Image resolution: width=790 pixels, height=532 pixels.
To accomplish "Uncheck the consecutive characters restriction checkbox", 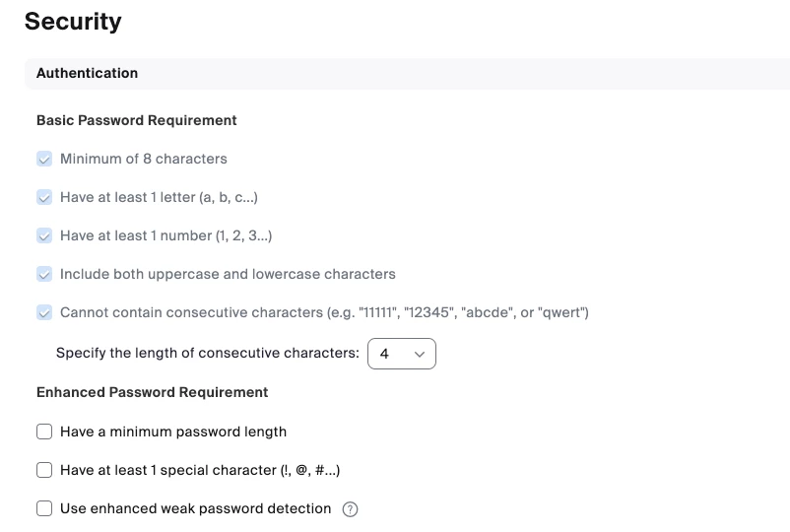I will (44, 312).
